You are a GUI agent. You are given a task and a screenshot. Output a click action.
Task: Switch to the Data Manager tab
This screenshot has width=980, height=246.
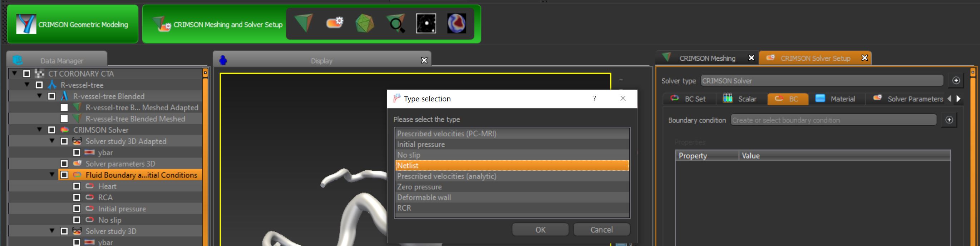click(x=57, y=60)
